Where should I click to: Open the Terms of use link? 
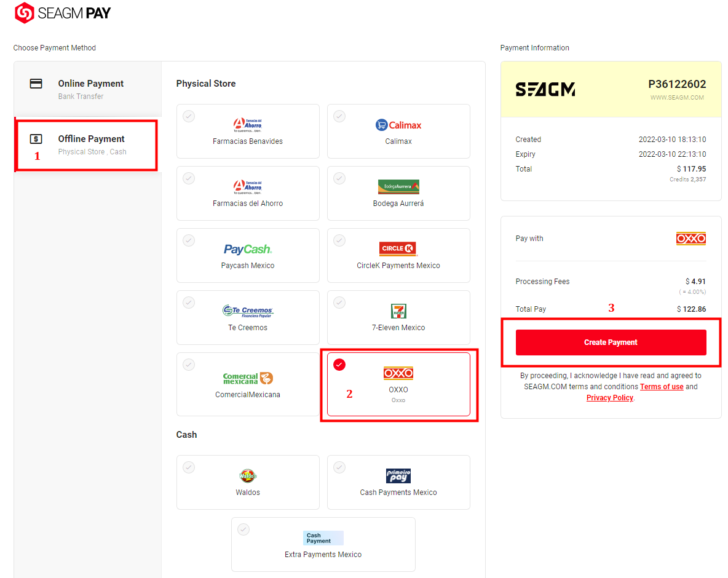(x=662, y=387)
